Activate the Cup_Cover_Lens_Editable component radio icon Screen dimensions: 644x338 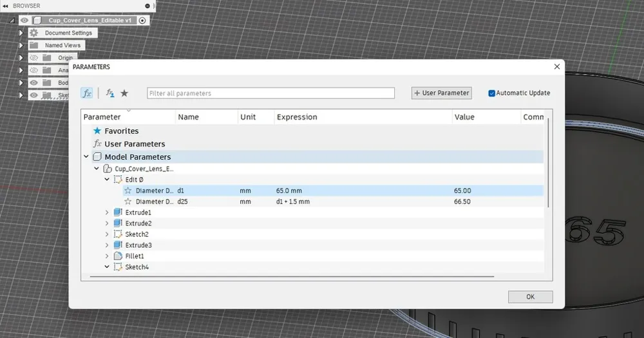[142, 21]
